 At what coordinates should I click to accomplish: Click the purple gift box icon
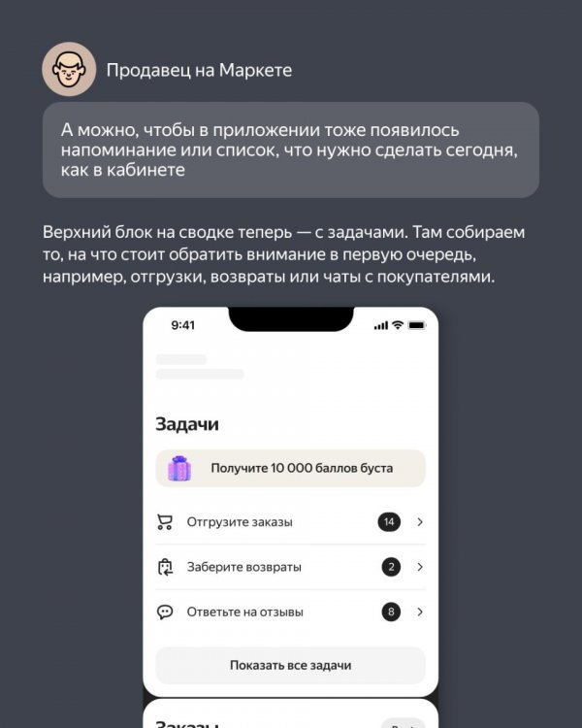pyautogui.click(x=179, y=468)
